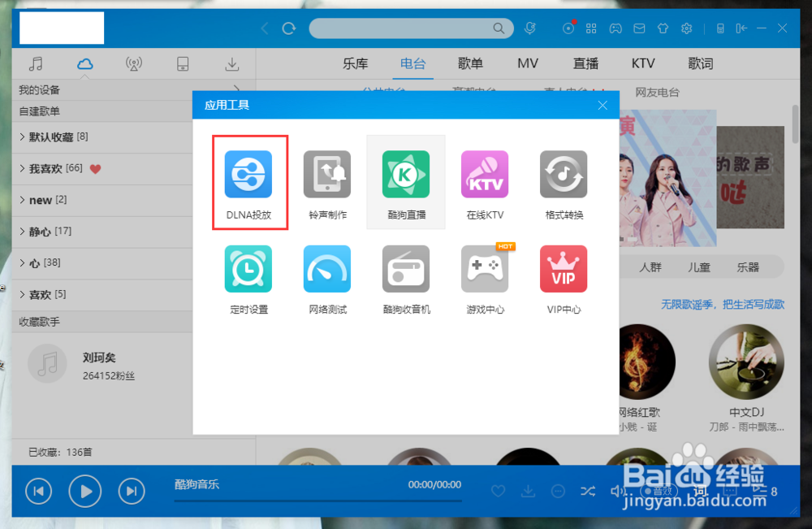Open the mobile device sidebar icon
Image resolution: width=812 pixels, height=529 pixels.
pos(183,63)
